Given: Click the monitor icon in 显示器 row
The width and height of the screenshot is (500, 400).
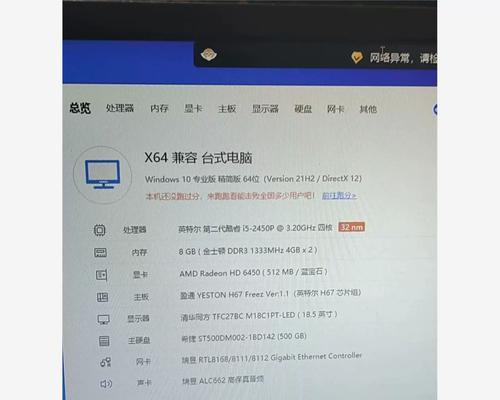Looking at the screenshot, I should tap(103, 319).
